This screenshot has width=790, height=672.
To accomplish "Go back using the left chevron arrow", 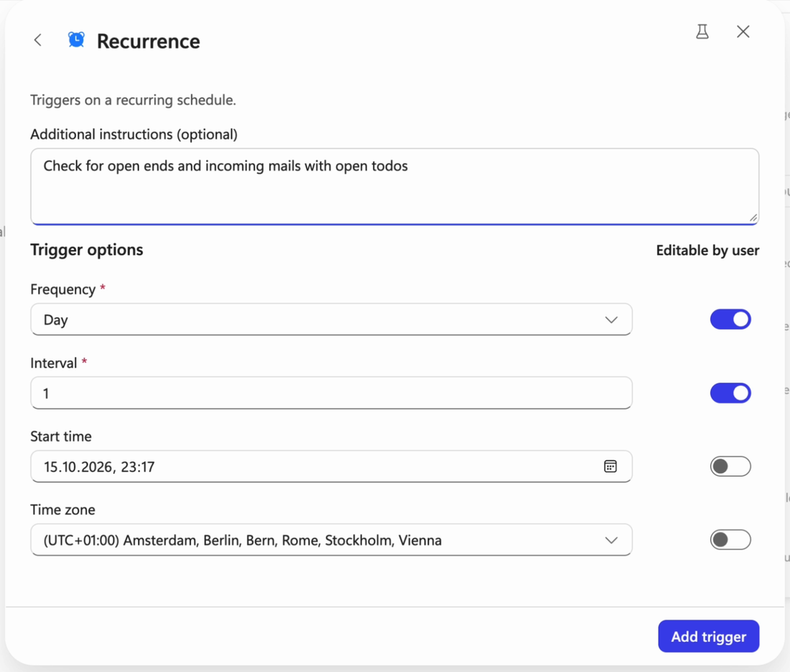I will 38,40.
